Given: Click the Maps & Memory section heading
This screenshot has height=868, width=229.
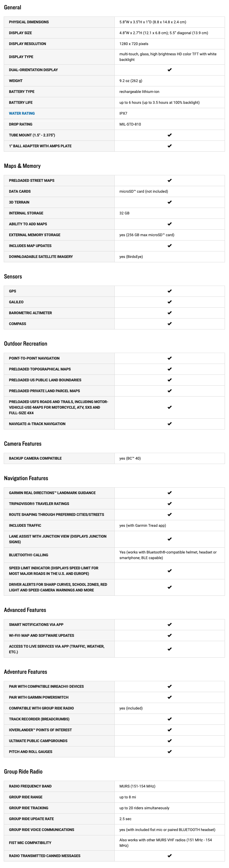Looking at the screenshot, I should tap(22, 166).
